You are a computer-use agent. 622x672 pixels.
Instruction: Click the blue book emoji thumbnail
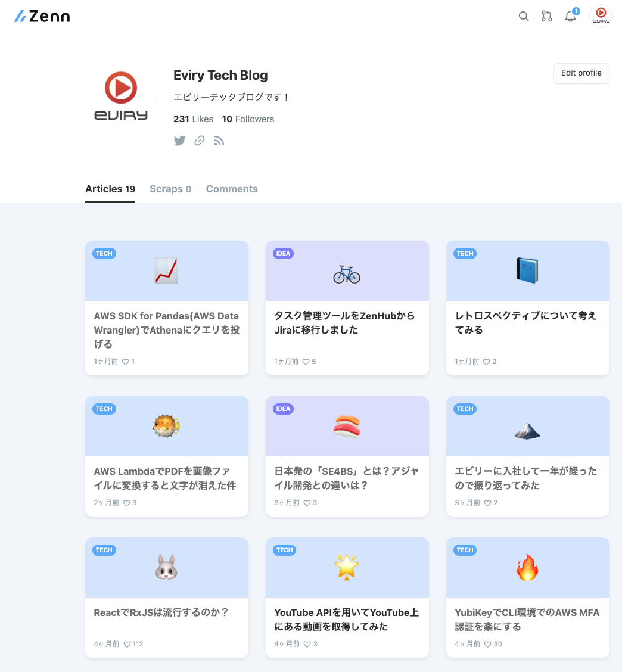[x=527, y=271]
